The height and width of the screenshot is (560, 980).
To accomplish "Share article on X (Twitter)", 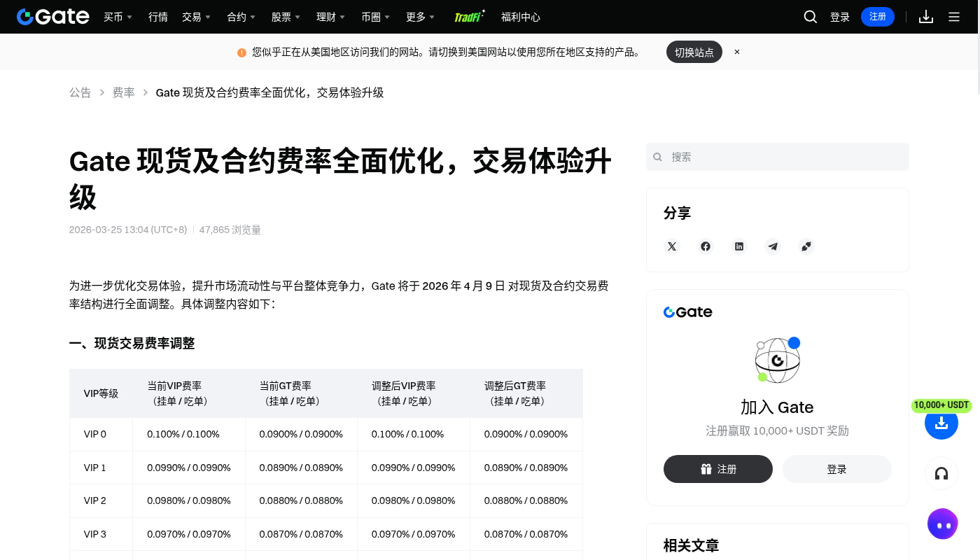I will [x=672, y=246].
